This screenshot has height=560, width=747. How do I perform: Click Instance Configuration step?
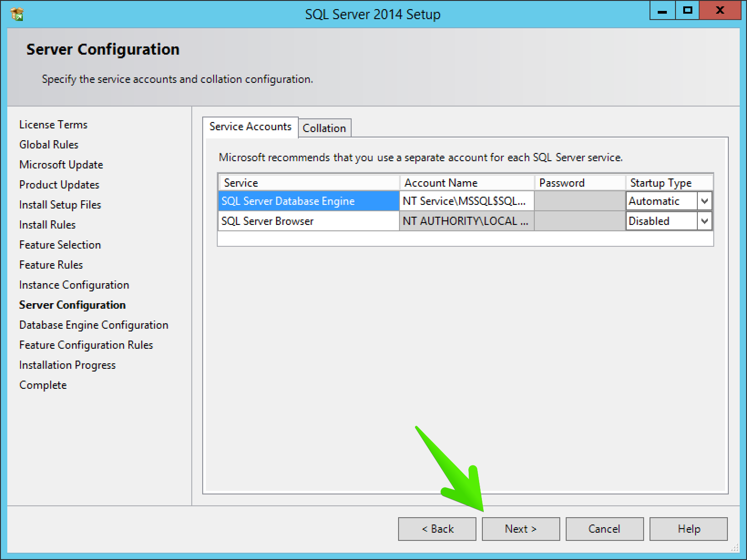(x=74, y=285)
